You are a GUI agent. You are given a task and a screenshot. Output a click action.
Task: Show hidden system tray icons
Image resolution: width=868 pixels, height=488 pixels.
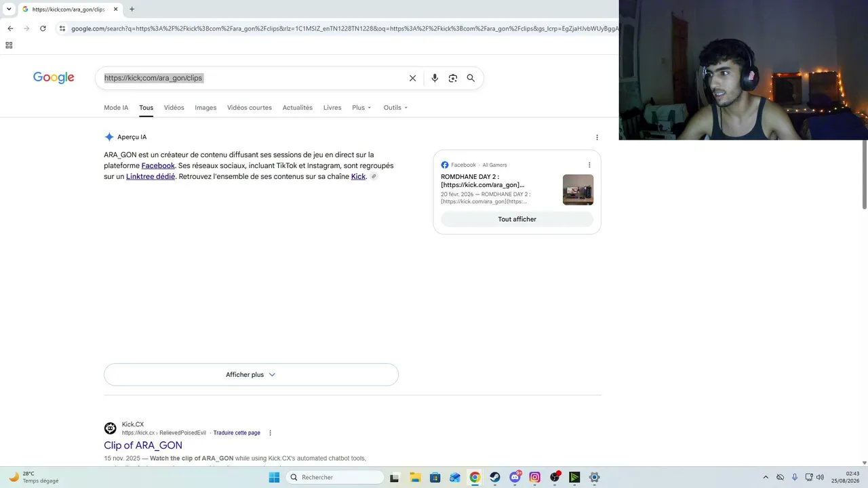[x=766, y=477]
